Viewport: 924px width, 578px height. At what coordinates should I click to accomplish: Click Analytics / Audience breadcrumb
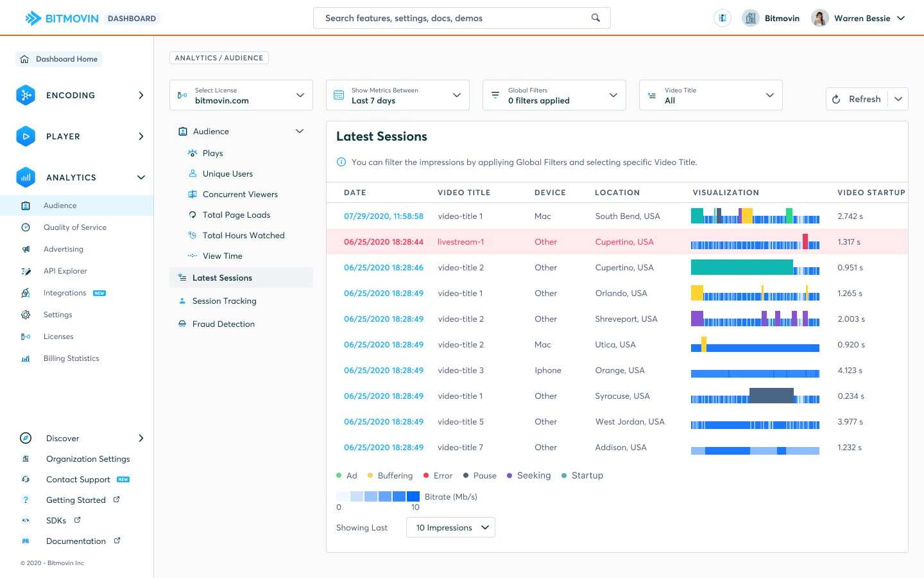219,58
